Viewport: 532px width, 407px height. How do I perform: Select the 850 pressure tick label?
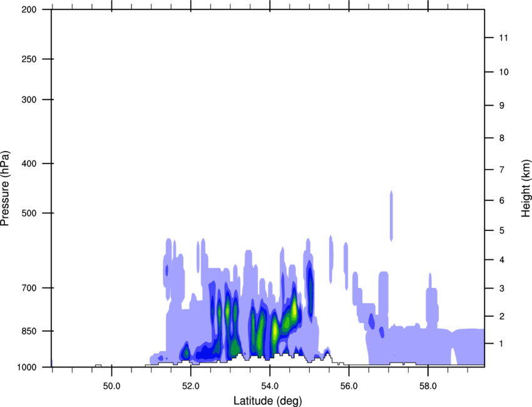click(29, 331)
